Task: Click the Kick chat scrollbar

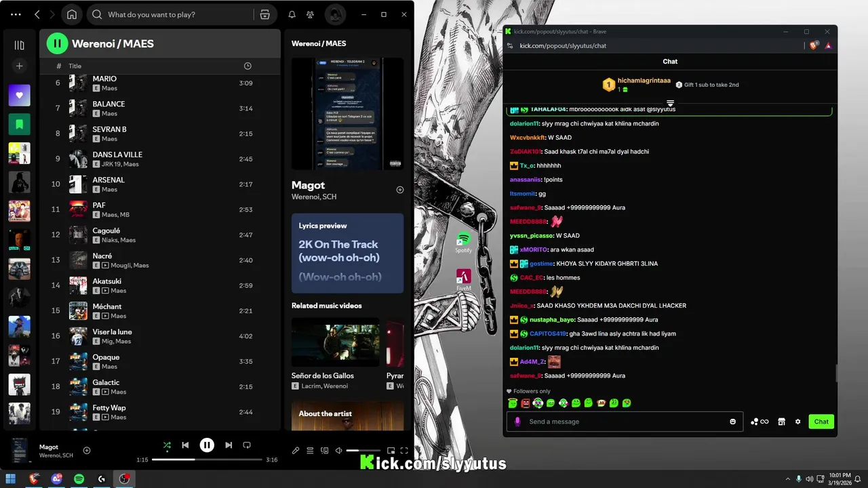Action: click(x=835, y=373)
